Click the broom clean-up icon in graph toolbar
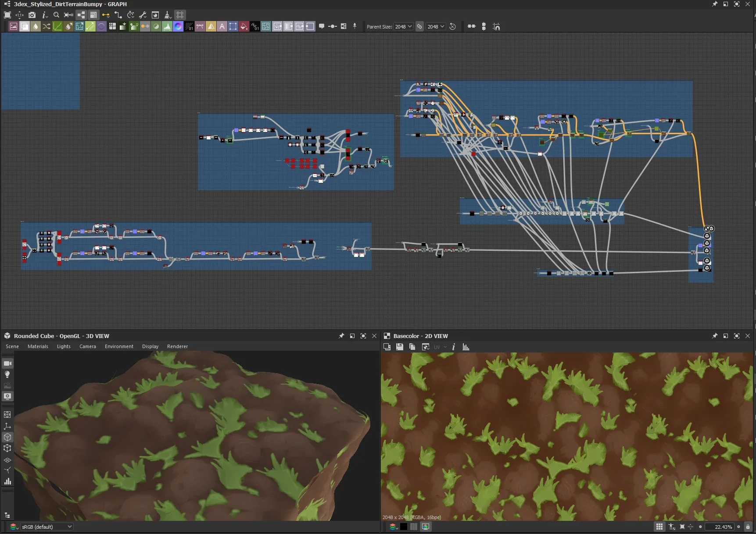The height and width of the screenshot is (534, 756). click(x=167, y=15)
